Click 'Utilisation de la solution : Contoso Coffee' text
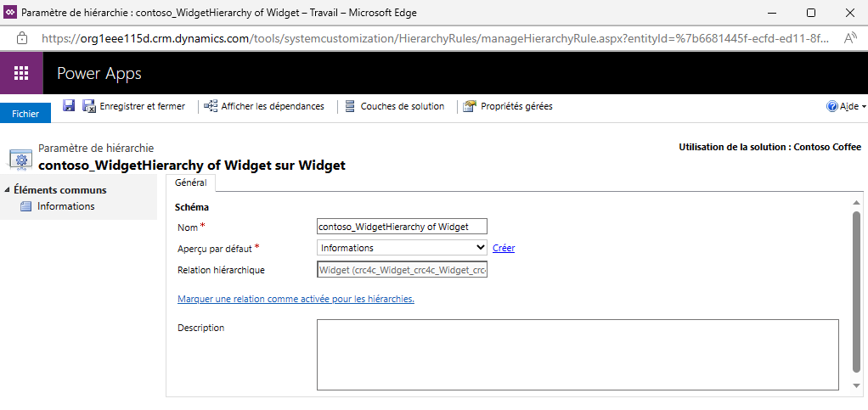This screenshot has height=410, width=868. 770,147
